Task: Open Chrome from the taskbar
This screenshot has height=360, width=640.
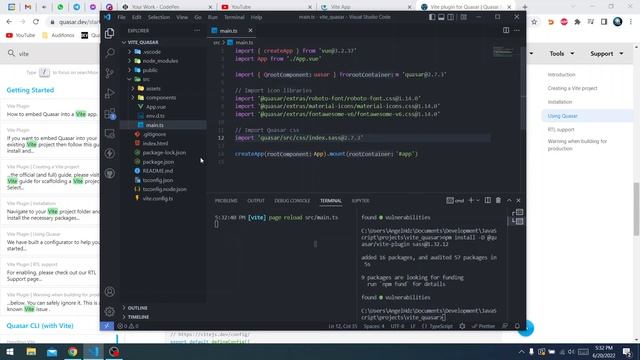Action: (x=73, y=352)
